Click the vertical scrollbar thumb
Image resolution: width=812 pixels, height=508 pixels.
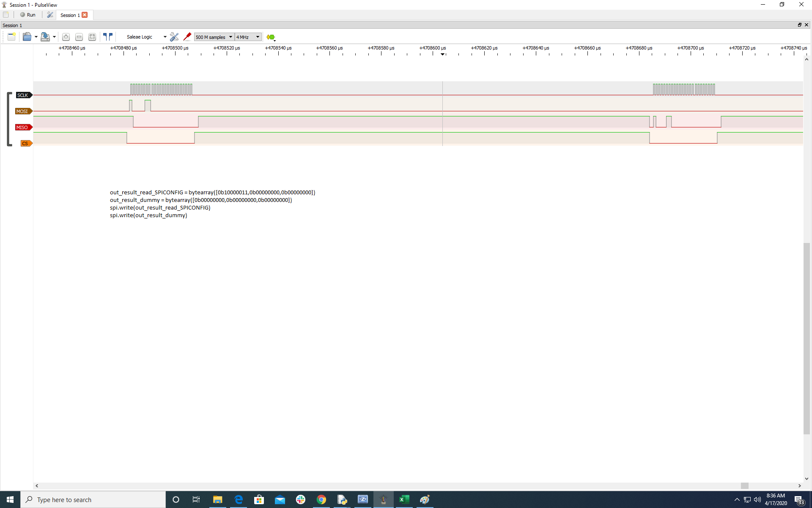point(807,339)
